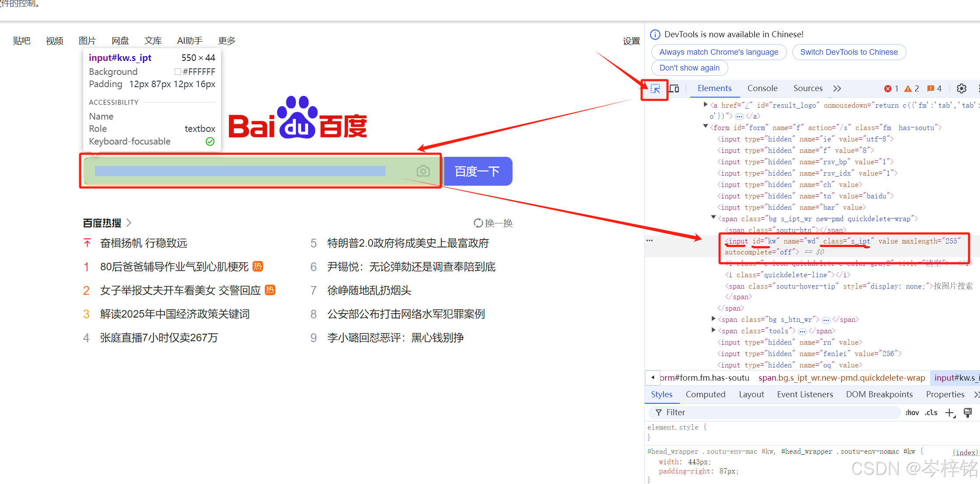Open the (index) stylesheet source link
This screenshot has width=980, height=484.
(x=965, y=452)
